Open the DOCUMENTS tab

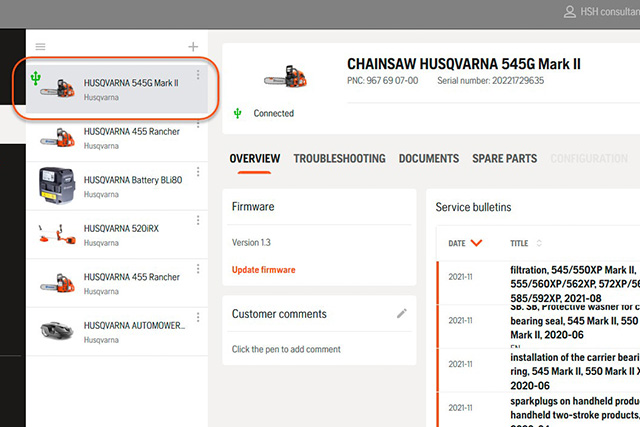[429, 158]
